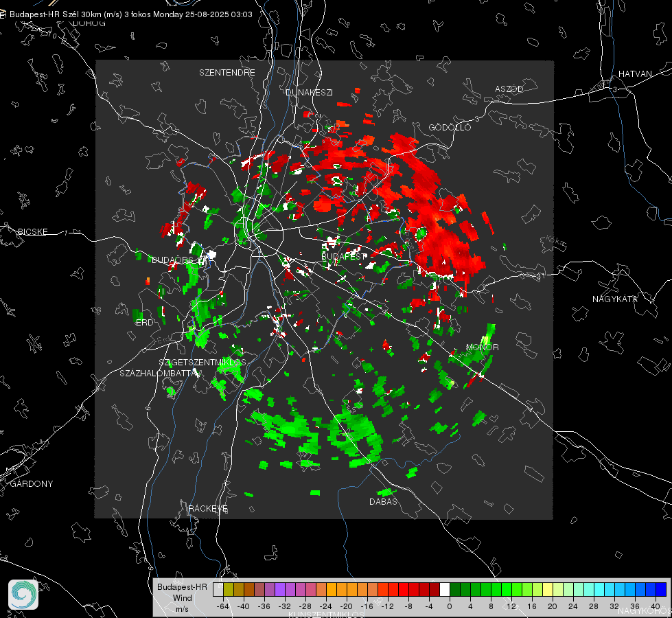This screenshot has height=618, width=672.
Task: Click the ASZÓD city label
Action: pyautogui.click(x=509, y=89)
